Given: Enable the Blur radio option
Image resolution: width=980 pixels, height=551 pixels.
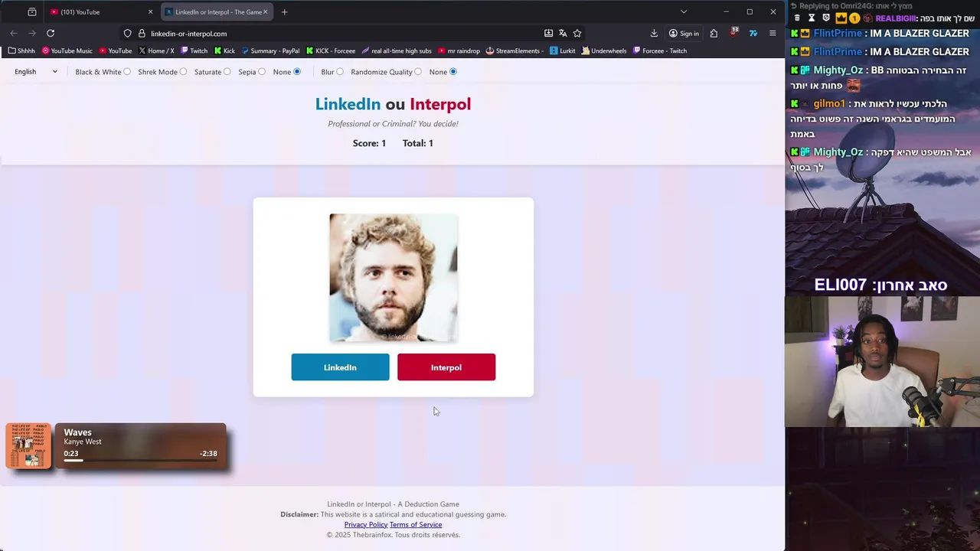Looking at the screenshot, I should tap(340, 72).
